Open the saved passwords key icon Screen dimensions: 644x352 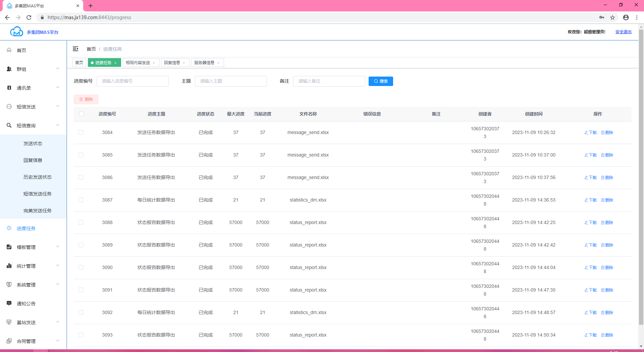pyautogui.click(x=602, y=17)
